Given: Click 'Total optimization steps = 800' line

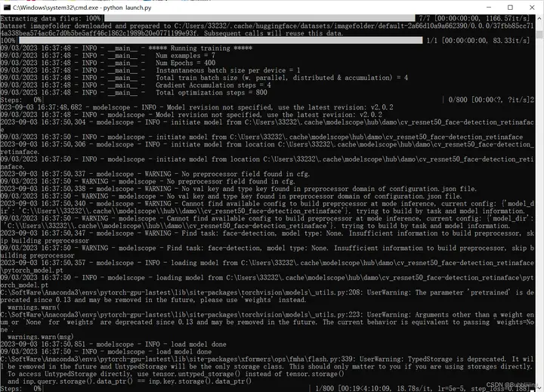Looking at the screenshot, I should (x=212, y=92).
